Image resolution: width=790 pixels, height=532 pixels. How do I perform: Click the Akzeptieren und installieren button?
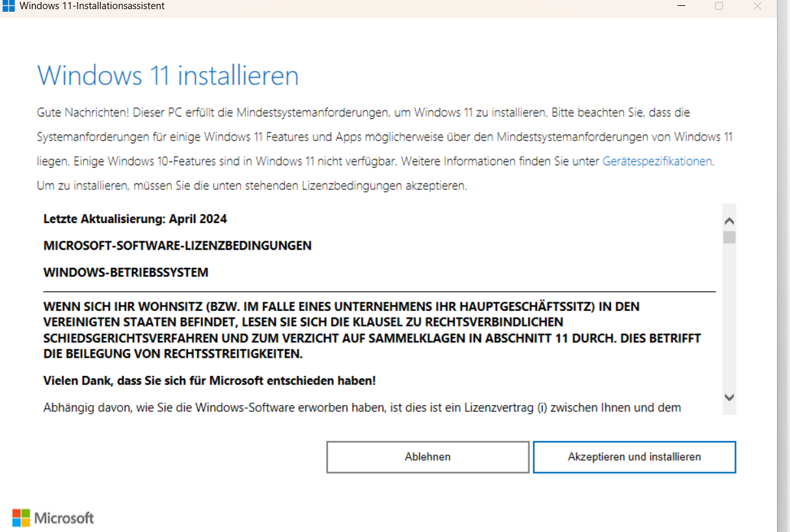click(x=634, y=457)
